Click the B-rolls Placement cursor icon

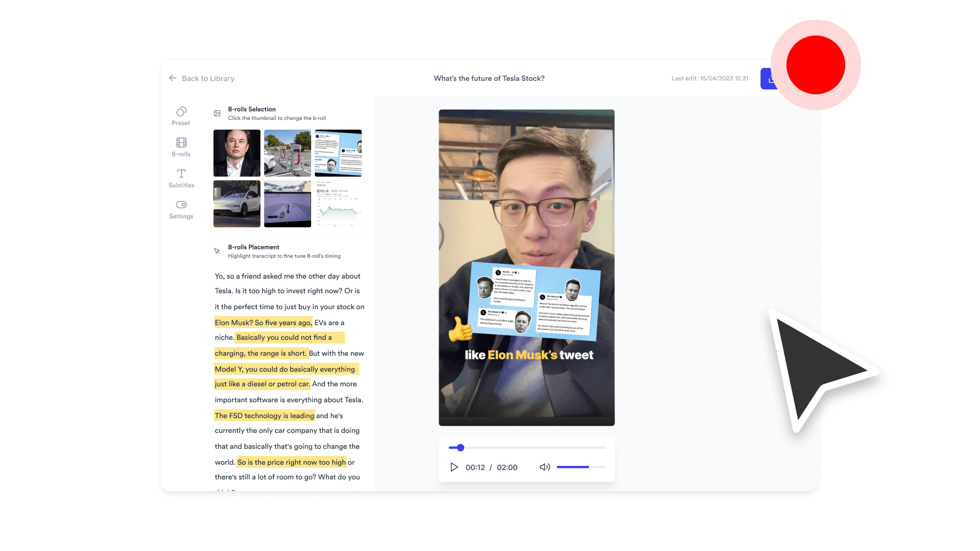pyautogui.click(x=217, y=251)
